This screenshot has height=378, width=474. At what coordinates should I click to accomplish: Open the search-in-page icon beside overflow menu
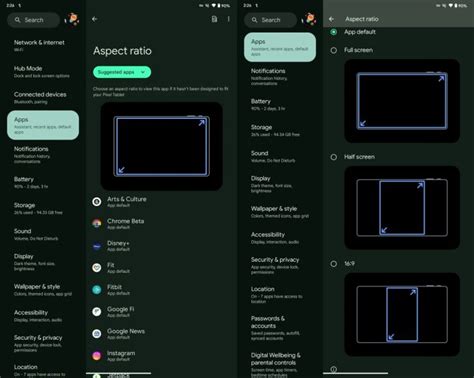click(x=214, y=19)
